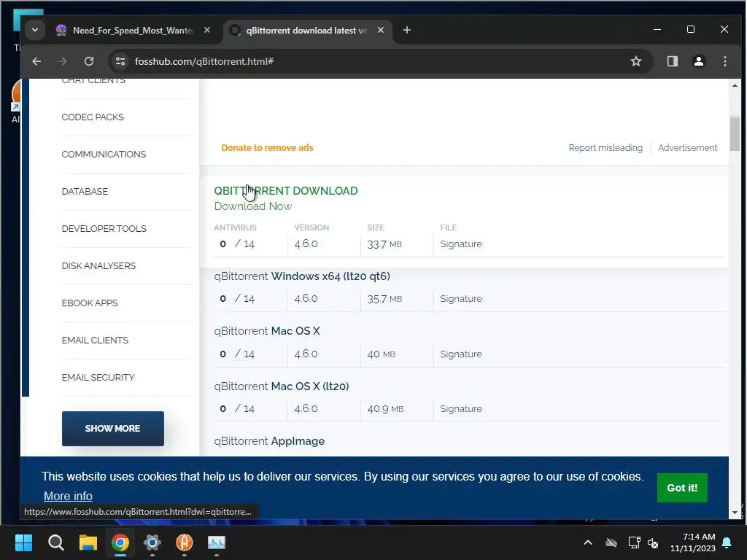Open Settings gear in taskbar
The height and width of the screenshot is (560, 747).
pyautogui.click(x=152, y=542)
